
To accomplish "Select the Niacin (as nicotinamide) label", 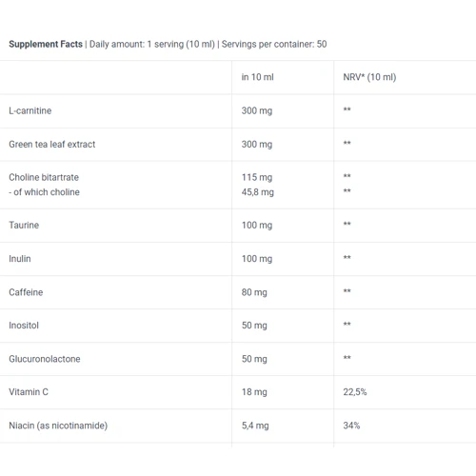I will point(58,426).
